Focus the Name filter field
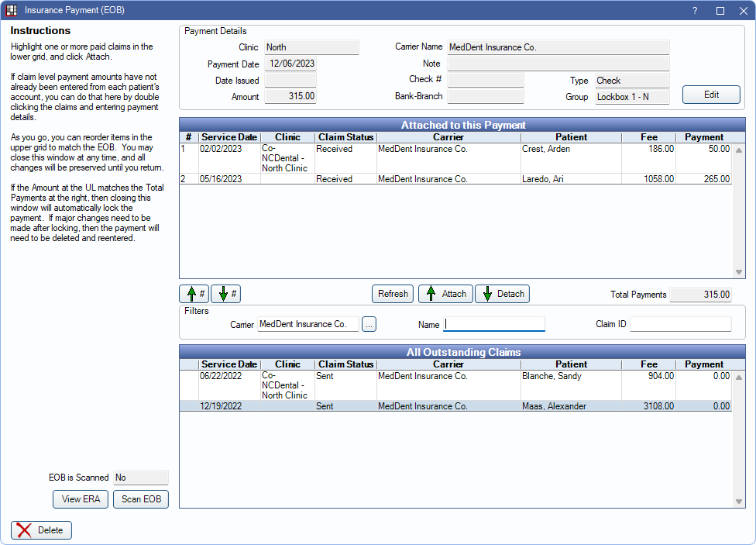This screenshot has width=756, height=545. tap(494, 325)
